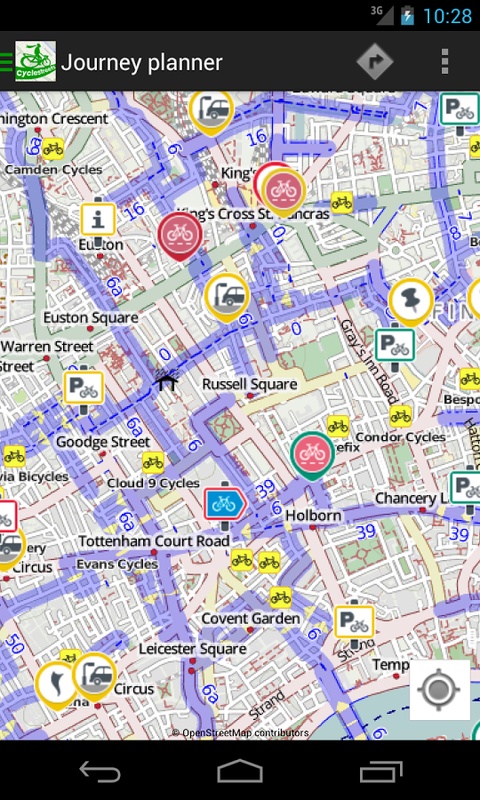Select the pushpin marker near Gray's Inn Road

[411, 302]
